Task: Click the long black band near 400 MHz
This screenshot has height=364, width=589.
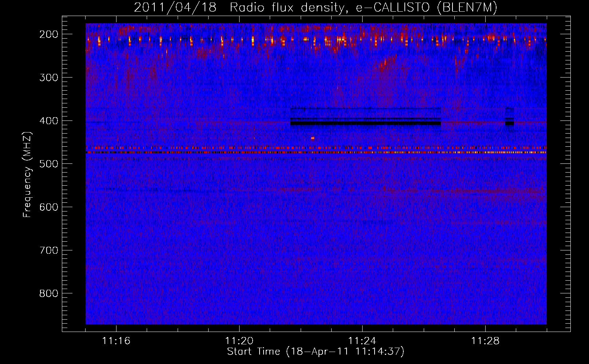Action: point(365,123)
